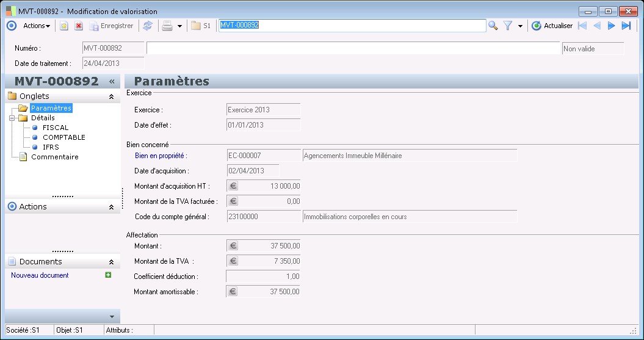Screen dimensions: 644x340
Task: Click the MVT-000892 search input field
Action: (x=352, y=25)
